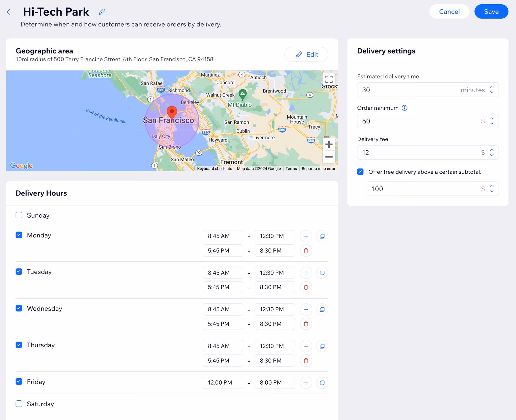Increase estimated delivery time stepper
The width and height of the screenshot is (516, 420).
(x=492, y=87)
